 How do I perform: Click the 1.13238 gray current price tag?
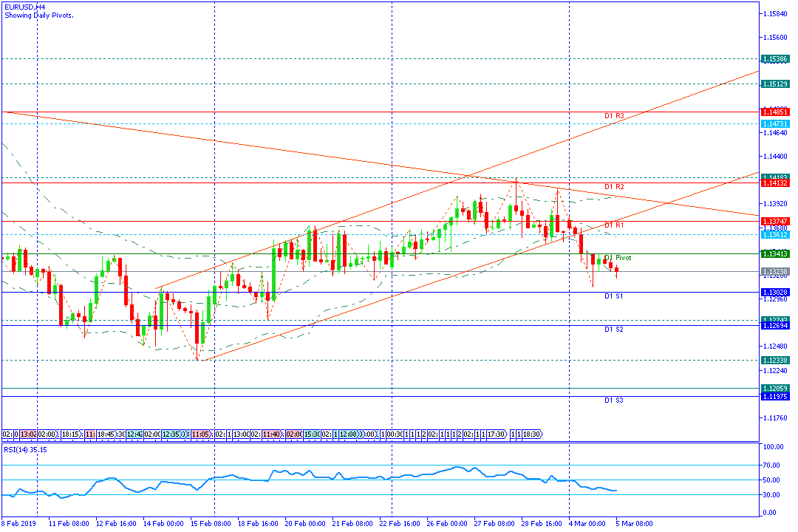pos(775,272)
